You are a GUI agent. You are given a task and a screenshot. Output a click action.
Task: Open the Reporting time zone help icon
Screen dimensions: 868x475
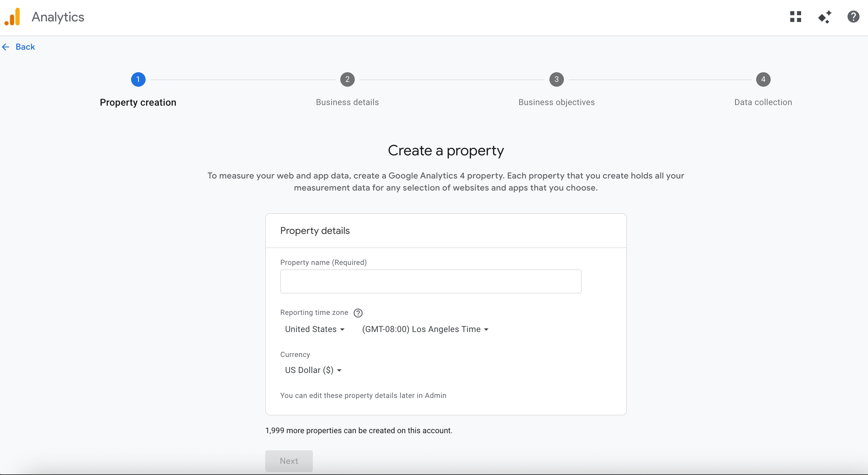click(358, 313)
